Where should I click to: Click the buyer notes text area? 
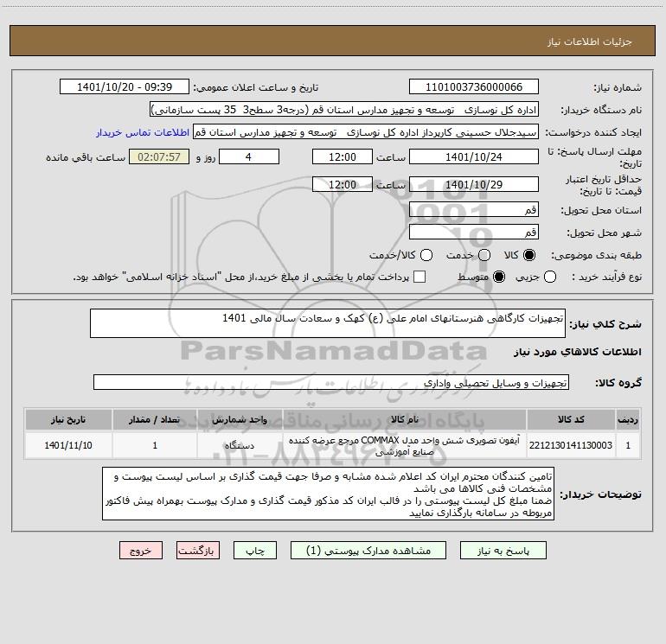pos(328,494)
